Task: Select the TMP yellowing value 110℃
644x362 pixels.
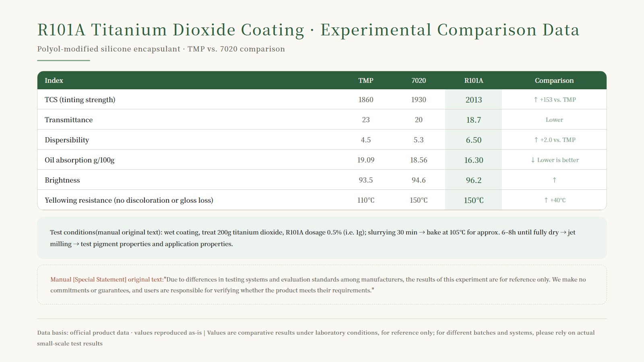Action: 366,200
